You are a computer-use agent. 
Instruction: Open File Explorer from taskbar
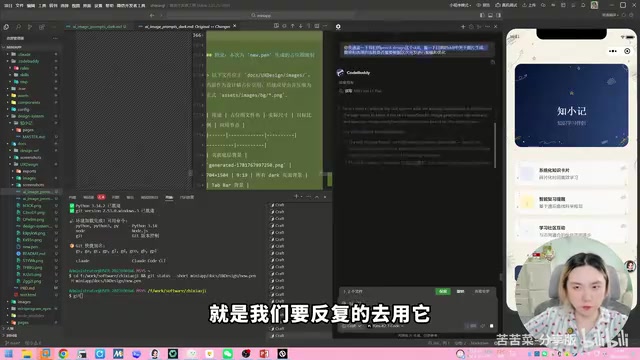(27, 353)
